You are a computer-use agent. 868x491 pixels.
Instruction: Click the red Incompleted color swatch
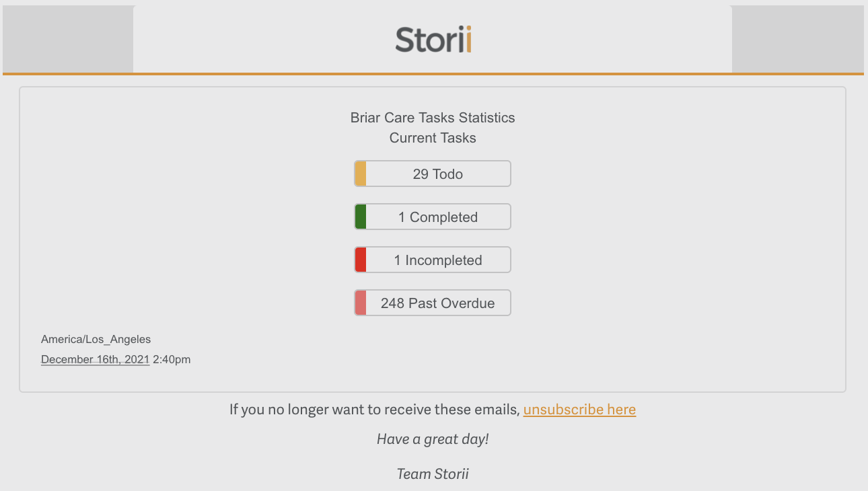[361, 260]
